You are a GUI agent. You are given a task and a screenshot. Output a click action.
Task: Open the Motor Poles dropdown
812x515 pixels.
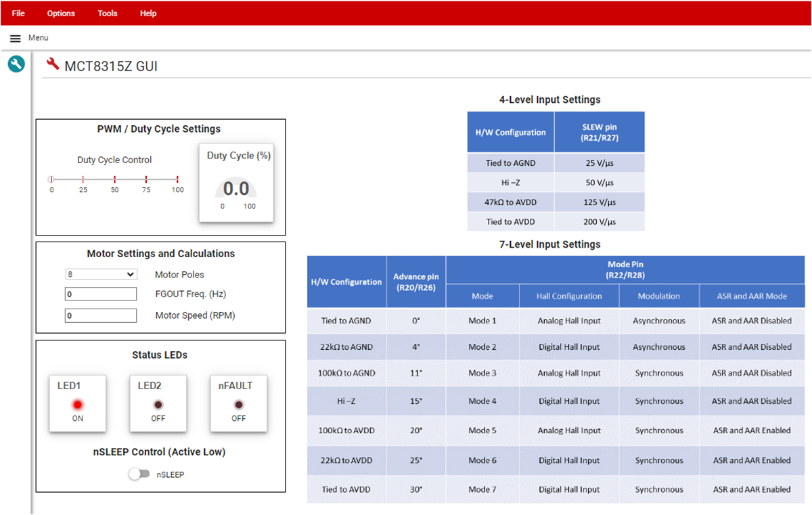pos(101,275)
